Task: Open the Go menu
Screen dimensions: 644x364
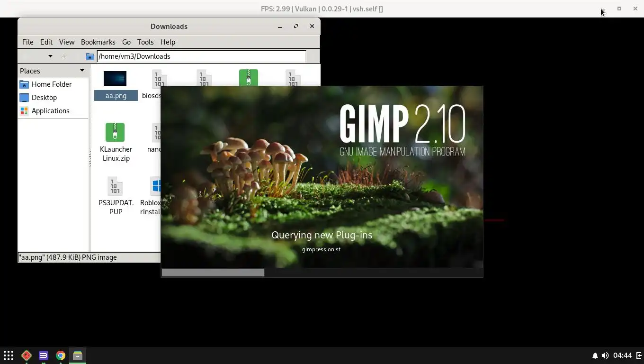Action: 126,42
